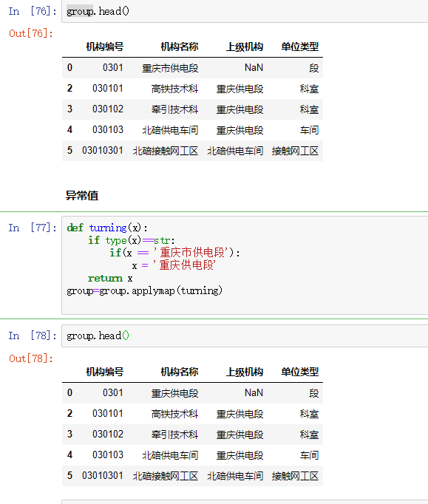Click cell 重庆供电段 in row 0 of Out[78]
This screenshot has height=504, width=428.
(x=174, y=393)
